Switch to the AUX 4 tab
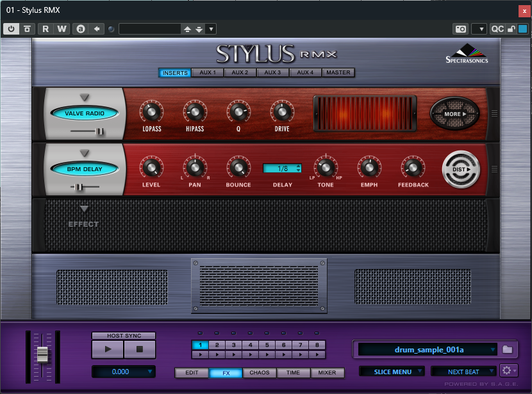 305,72
